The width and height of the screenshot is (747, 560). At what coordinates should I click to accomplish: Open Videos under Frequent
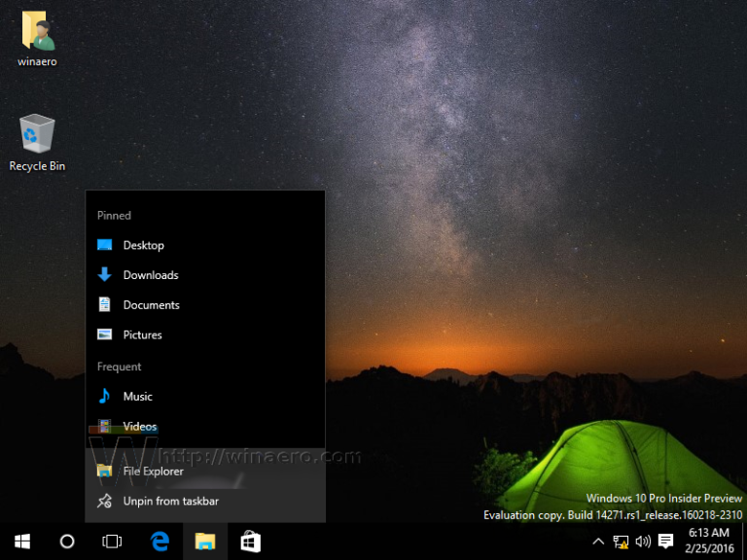(139, 427)
